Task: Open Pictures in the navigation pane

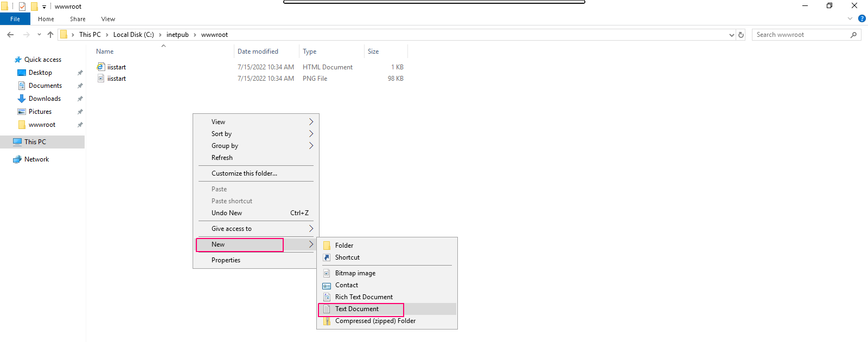Action: 40,112
